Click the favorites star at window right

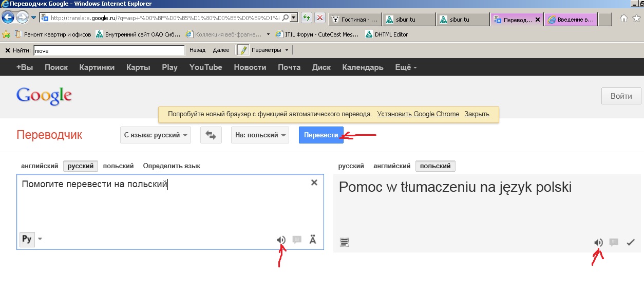636,19
